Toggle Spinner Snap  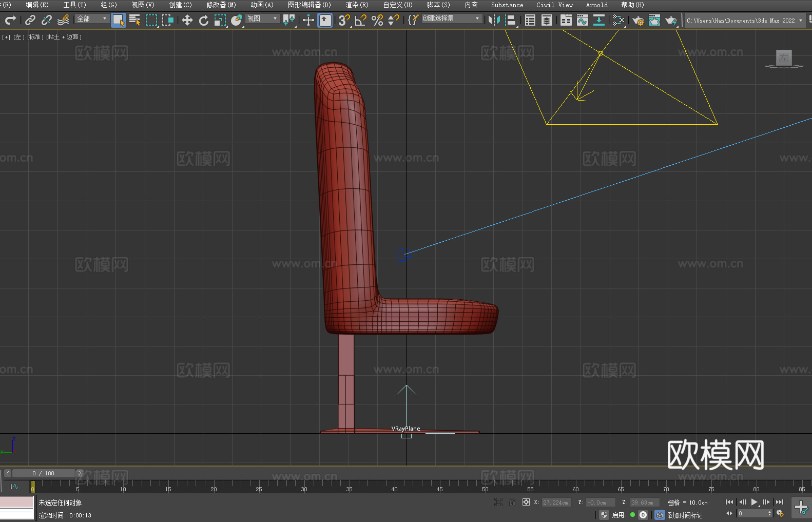pos(394,20)
